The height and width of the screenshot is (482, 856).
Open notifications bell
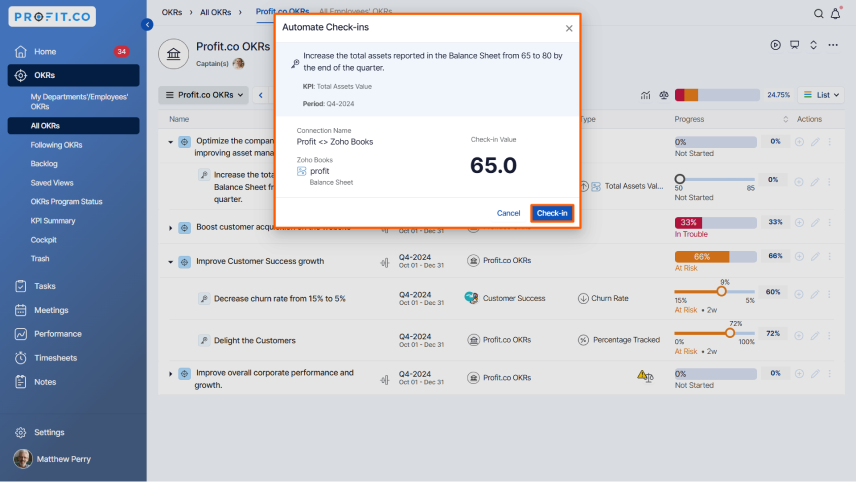[836, 14]
